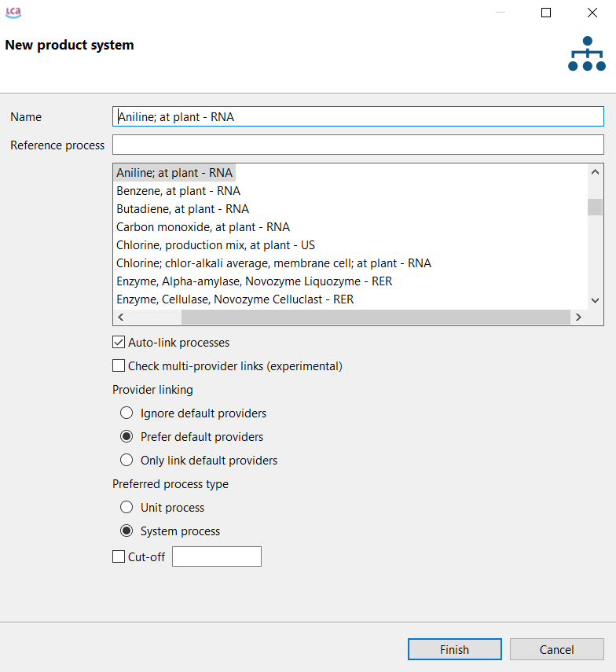
Task: Click the product system hierarchy icon
Action: coord(586,53)
